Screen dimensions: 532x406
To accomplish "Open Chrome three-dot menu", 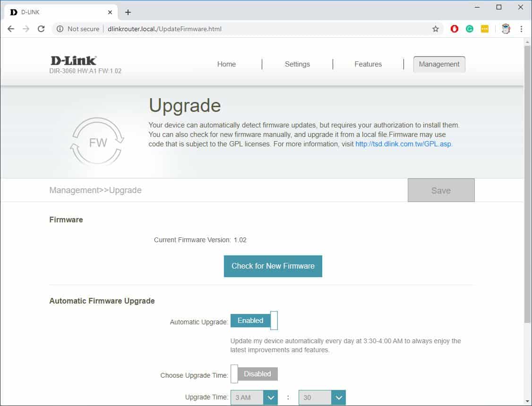I will point(521,29).
